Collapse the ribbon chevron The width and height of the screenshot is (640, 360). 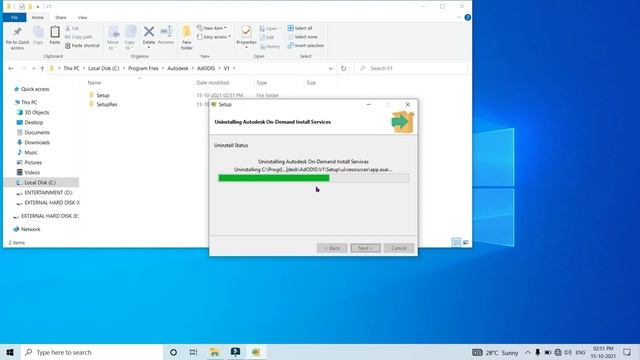click(x=459, y=18)
